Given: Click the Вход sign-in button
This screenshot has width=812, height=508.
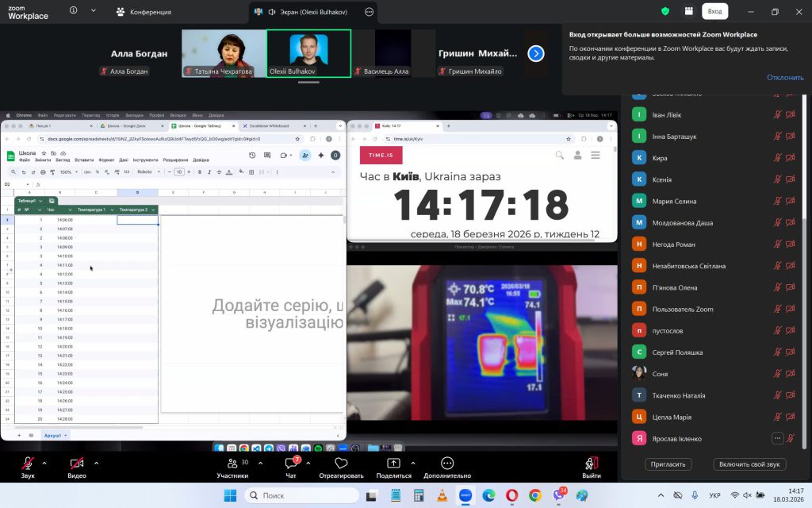Looking at the screenshot, I should [x=714, y=11].
